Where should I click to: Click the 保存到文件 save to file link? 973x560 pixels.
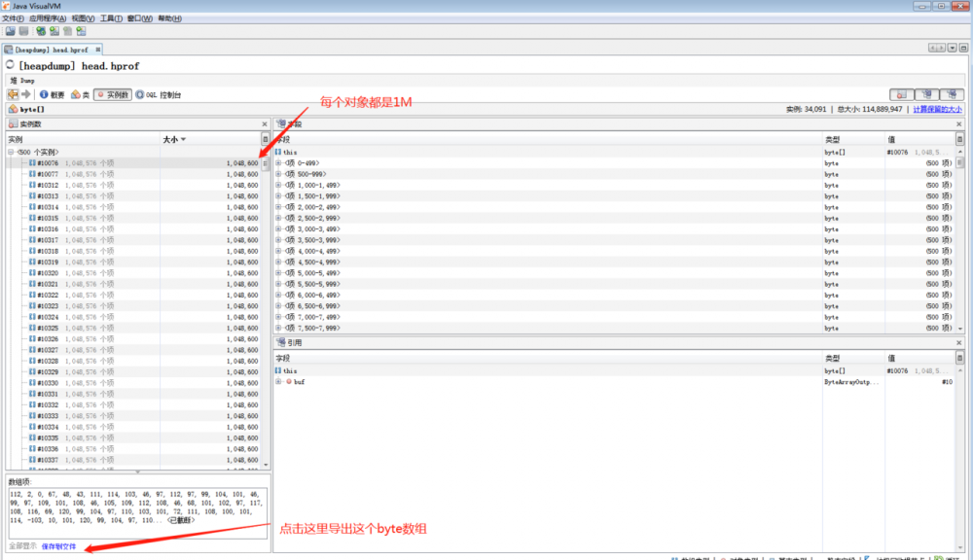(59, 546)
